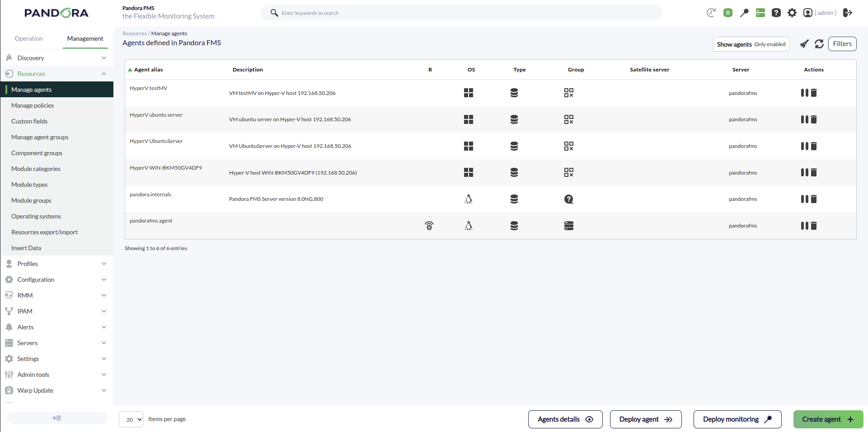The image size is (868, 432).
Task: Open the header gear settings icon
Action: click(x=792, y=13)
